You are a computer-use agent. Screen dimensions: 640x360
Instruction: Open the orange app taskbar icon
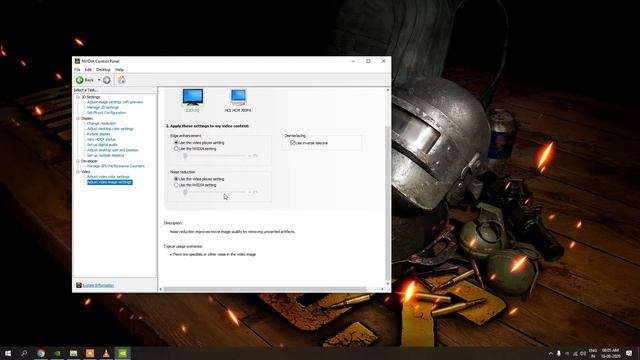coord(90,353)
